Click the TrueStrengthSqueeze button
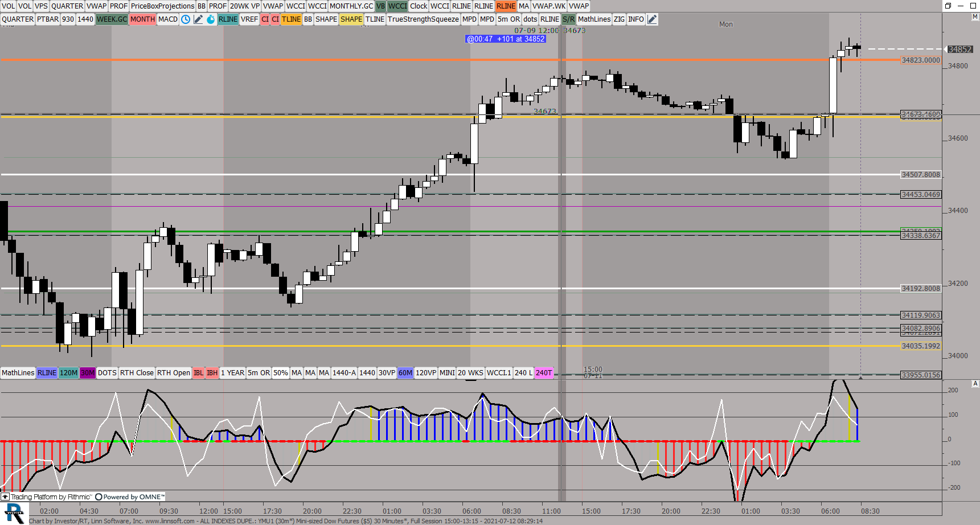The height and width of the screenshot is (525, 980). (x=423, y=19)
